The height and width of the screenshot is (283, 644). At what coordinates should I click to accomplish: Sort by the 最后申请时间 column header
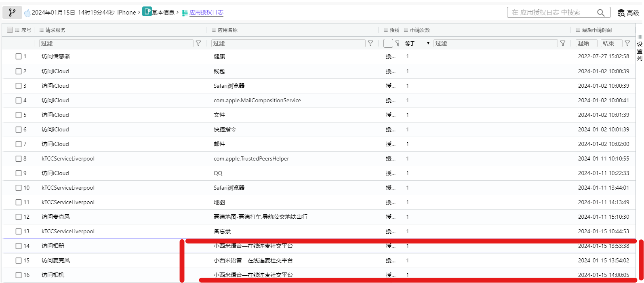(x=597, y=30)
